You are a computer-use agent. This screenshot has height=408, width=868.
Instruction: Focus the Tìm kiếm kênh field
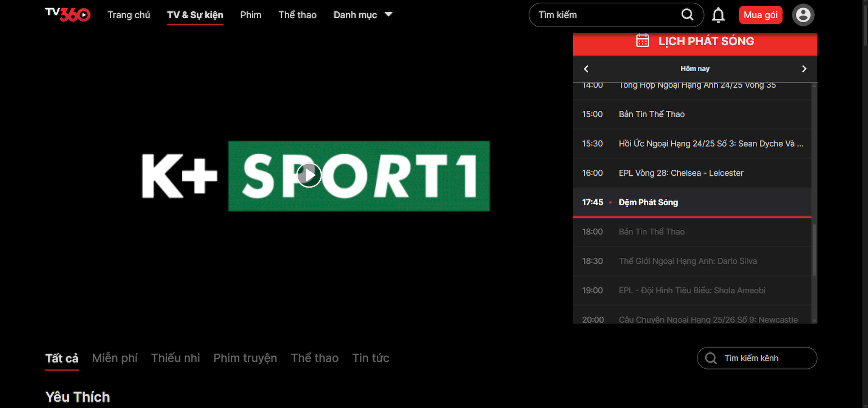[757, 358]
